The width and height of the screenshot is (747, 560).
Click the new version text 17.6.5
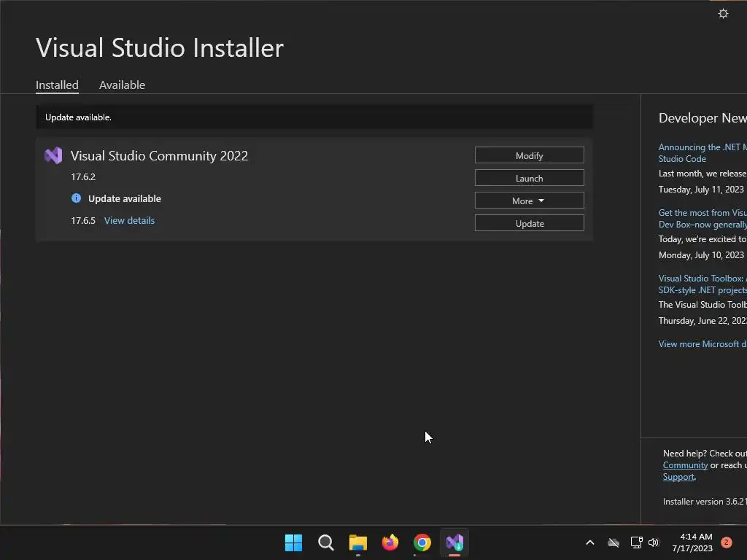coord(83,220)
